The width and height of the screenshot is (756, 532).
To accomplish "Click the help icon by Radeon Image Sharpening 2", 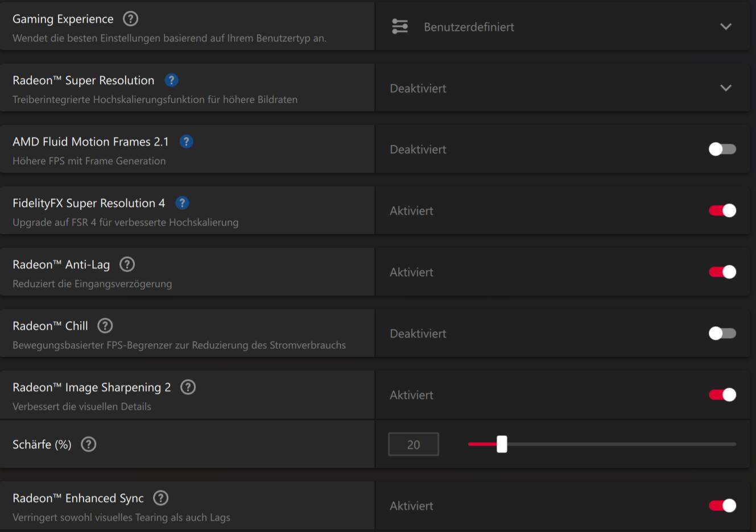I will click(x=188, y=387).
